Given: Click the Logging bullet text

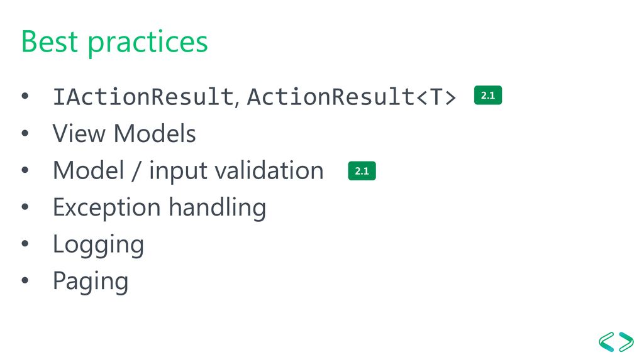Looking at the screenshot, I should click(99, 245).
